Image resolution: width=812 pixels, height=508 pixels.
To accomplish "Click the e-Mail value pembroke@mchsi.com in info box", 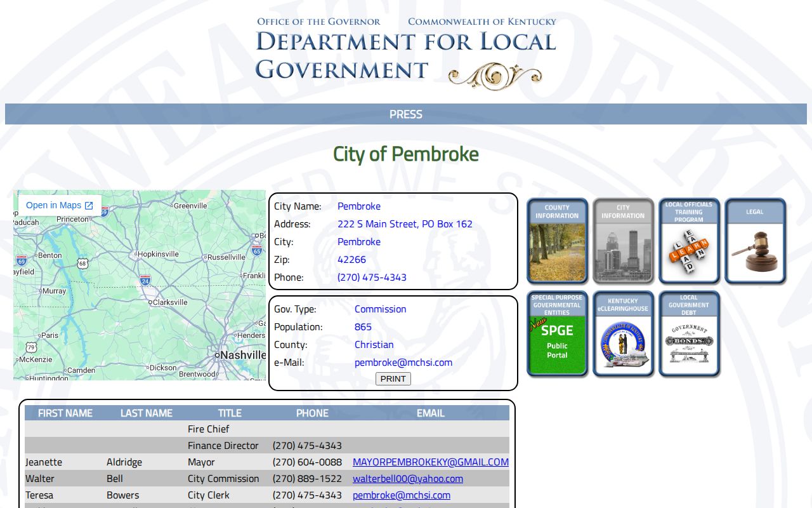I will click(403, 363).
